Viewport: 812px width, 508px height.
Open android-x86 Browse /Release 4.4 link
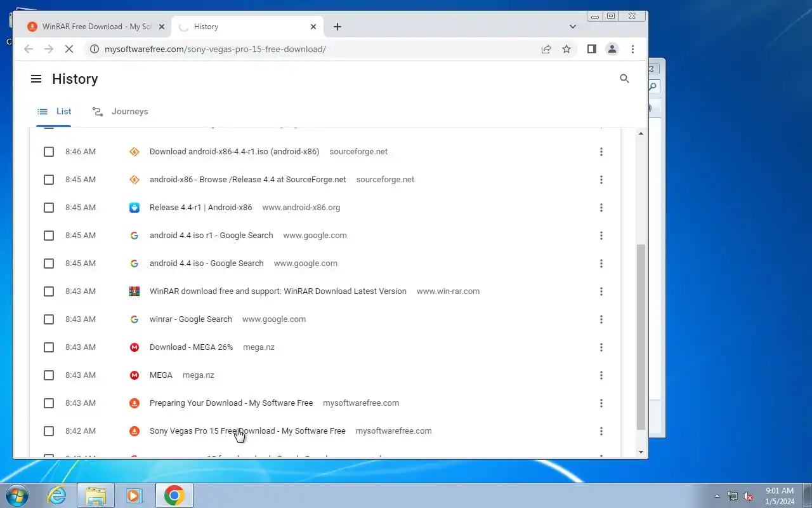pyautogui.click(x=248, y=180)
